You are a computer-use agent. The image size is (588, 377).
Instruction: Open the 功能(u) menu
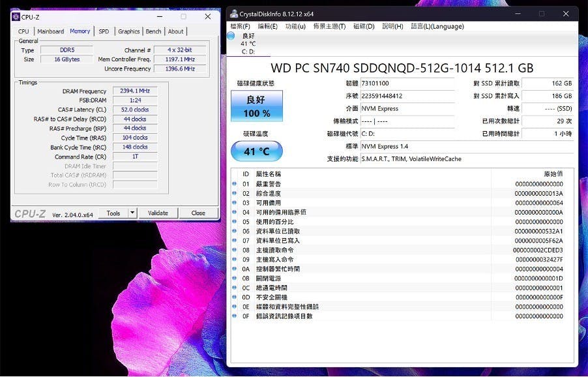(x=295, y=26)
